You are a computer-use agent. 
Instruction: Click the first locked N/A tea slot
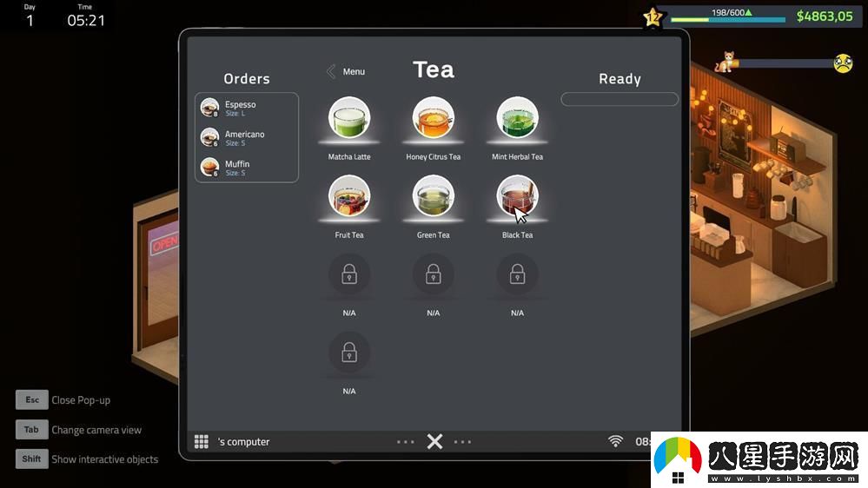click(349, 275)
